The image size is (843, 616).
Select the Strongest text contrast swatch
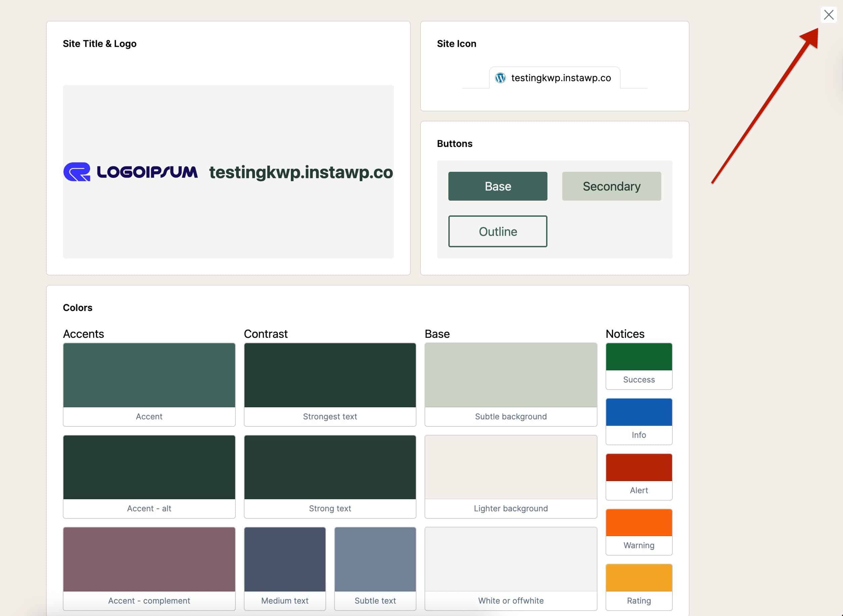(329, 375)
